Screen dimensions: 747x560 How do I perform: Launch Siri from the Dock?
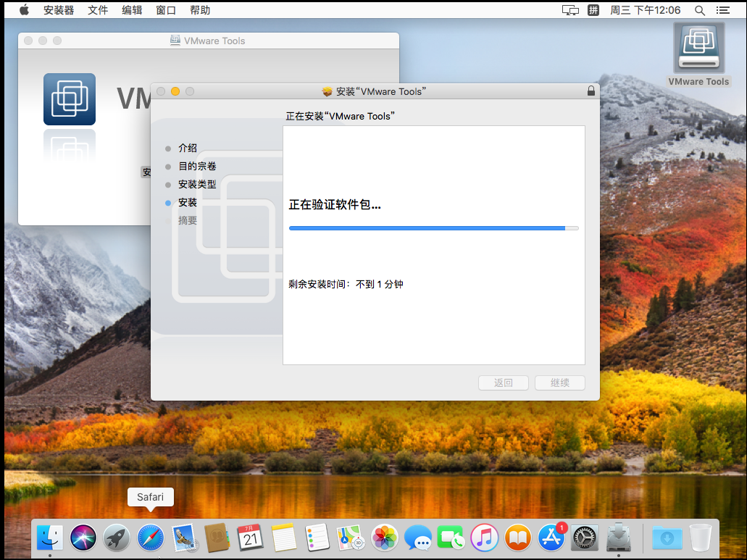(83, 538)
